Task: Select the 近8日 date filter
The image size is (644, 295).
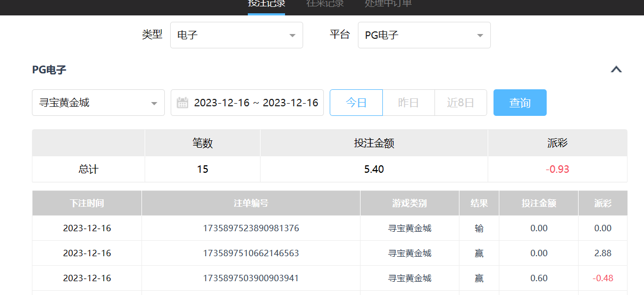Action: [461, 103]
